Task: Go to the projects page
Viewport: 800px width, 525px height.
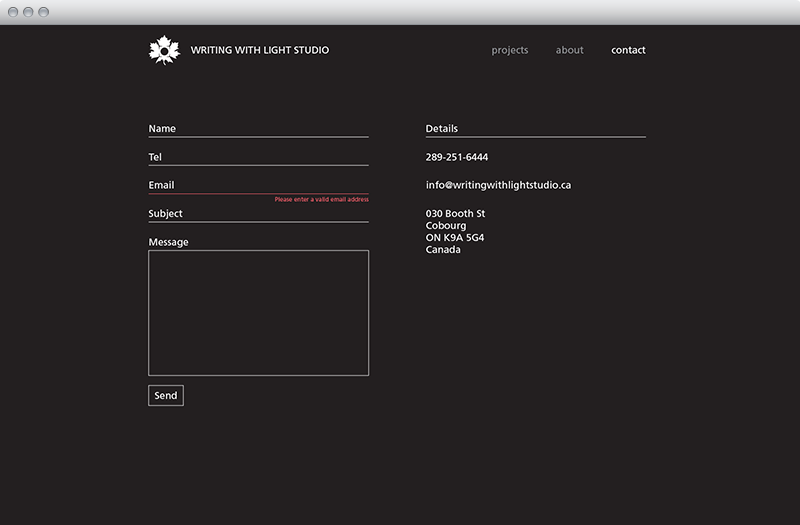Action: pyautogui.click(x=510, y=50)
